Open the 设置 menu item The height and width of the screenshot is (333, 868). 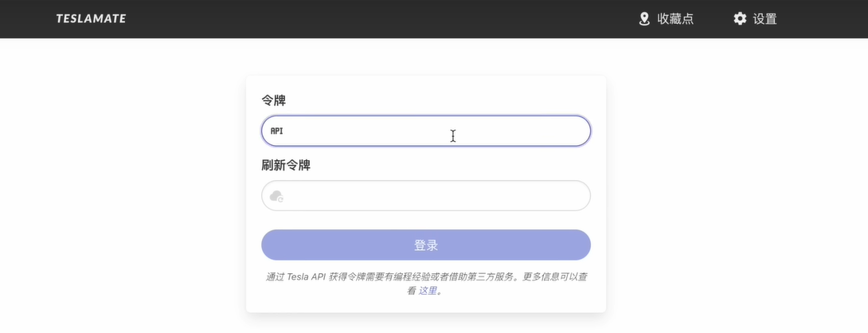(x=764, y=18)
